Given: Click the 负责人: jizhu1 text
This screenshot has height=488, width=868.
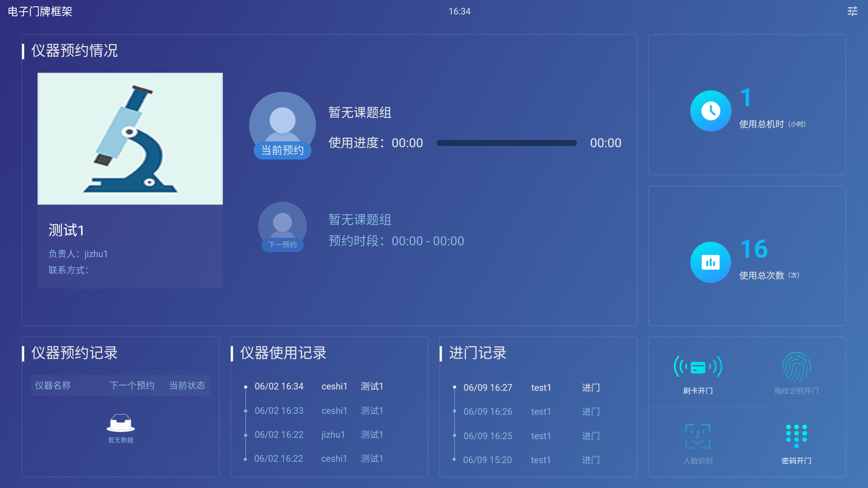Looking at the screenshot, I should (78, 254).
